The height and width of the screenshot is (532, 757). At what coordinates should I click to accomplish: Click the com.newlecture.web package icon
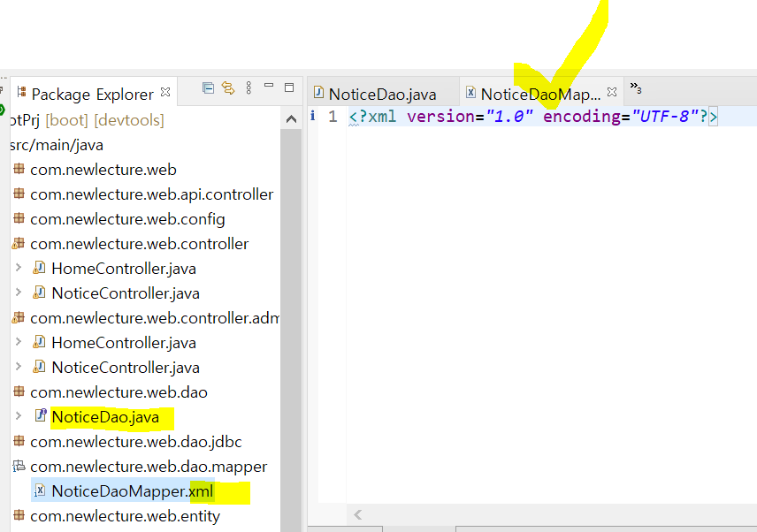click(19, 168)
